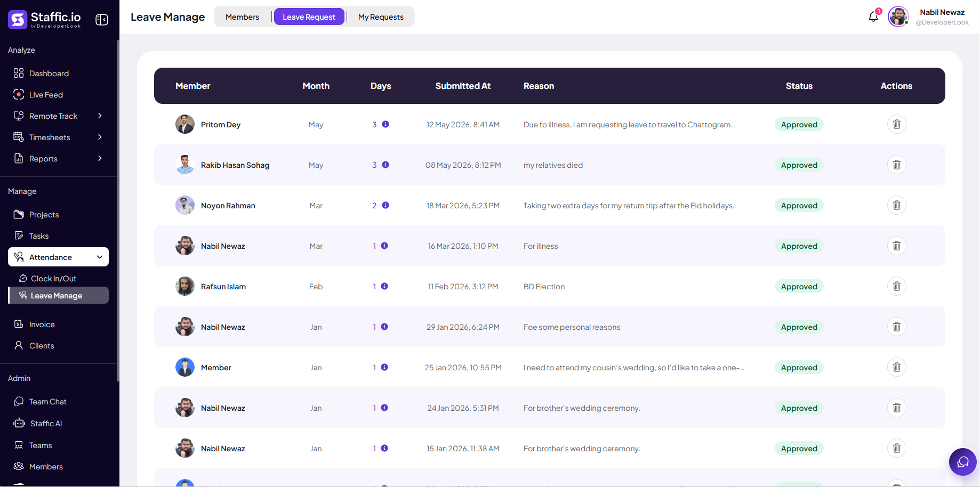Switch to the top Members tab
This screenshot has height=487, width=980.
point(242,17)
